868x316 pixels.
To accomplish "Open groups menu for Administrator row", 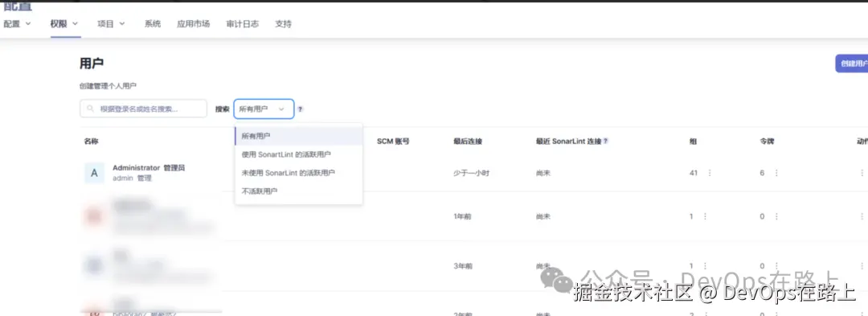I will 710,173.
